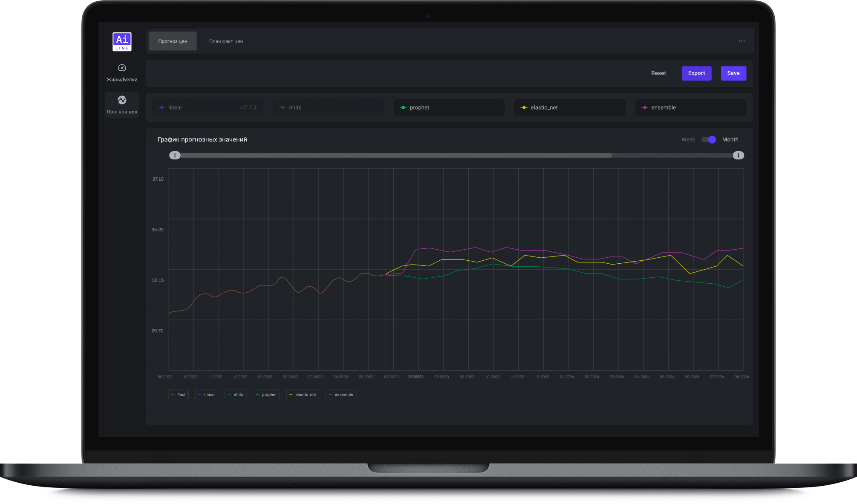Open the Жиры/Белки gauge icon
This screenshot has height=504, width=857.
click(122, 68)
